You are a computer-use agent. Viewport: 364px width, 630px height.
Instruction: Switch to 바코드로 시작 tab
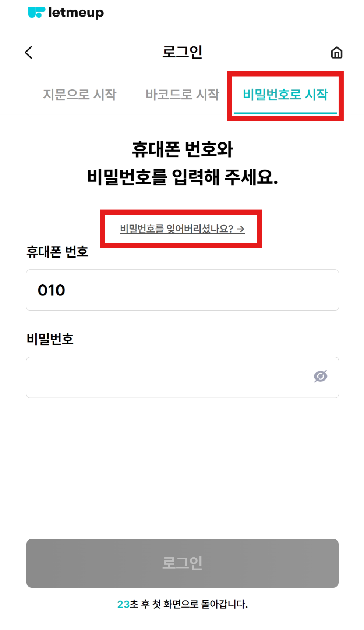(182, 95)
